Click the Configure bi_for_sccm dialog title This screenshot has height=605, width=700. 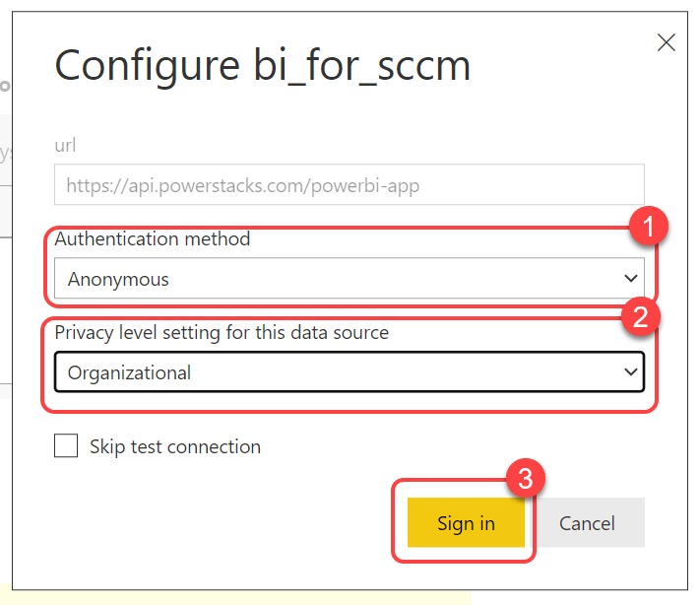point(262,66)
